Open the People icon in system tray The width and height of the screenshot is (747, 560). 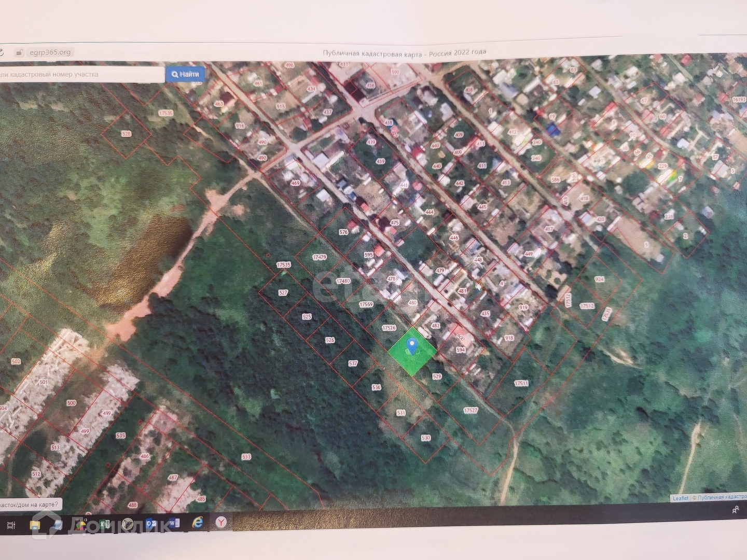[x=735, y=510]
